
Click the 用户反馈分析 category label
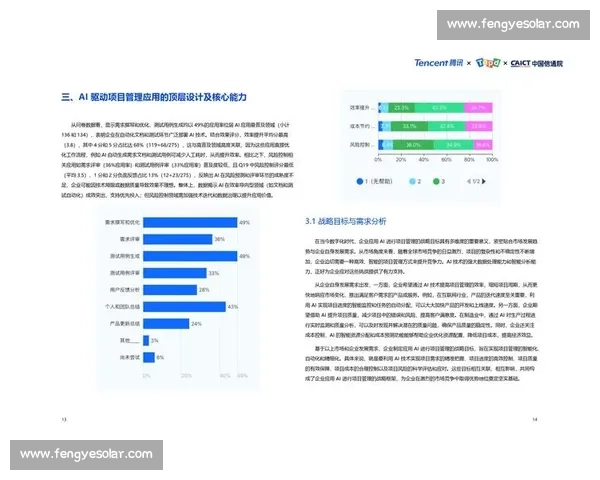125,290
